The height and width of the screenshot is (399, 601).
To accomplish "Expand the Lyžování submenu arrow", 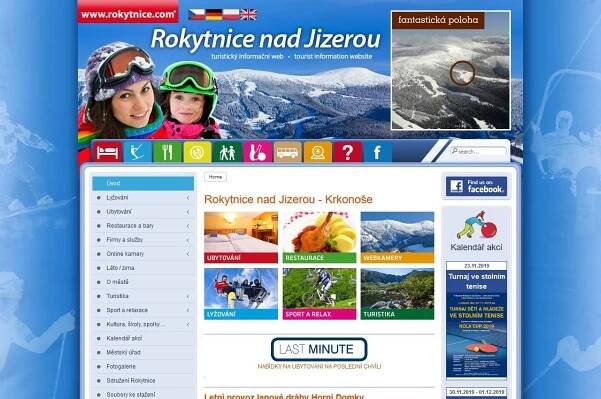I will pos(188,198).
